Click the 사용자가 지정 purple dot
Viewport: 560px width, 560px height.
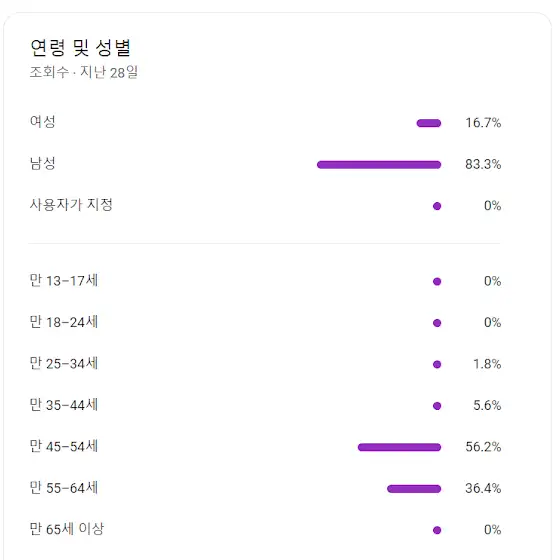pos(437,206)
